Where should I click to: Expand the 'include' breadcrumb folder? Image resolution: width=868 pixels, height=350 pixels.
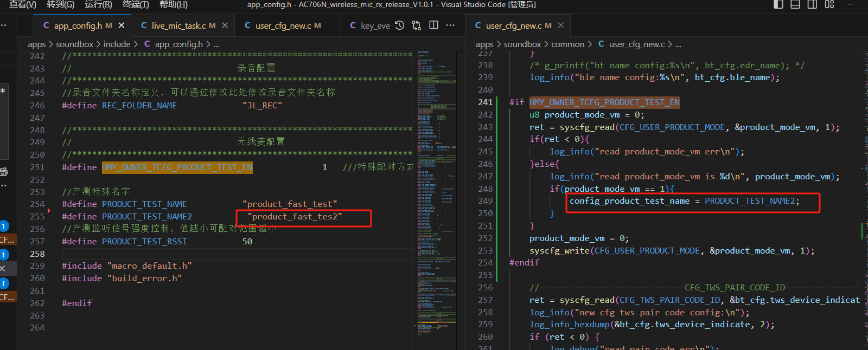tap(117, 44)
